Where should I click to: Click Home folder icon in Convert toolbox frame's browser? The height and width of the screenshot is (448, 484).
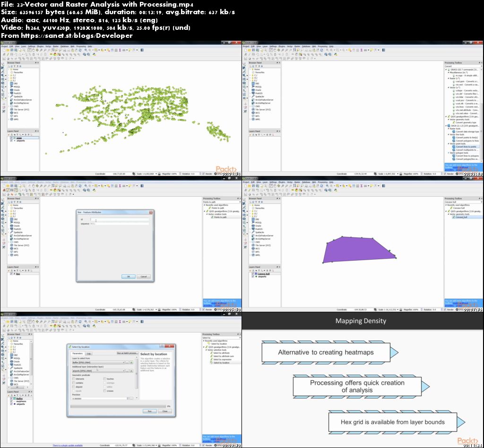coord(253,70)
